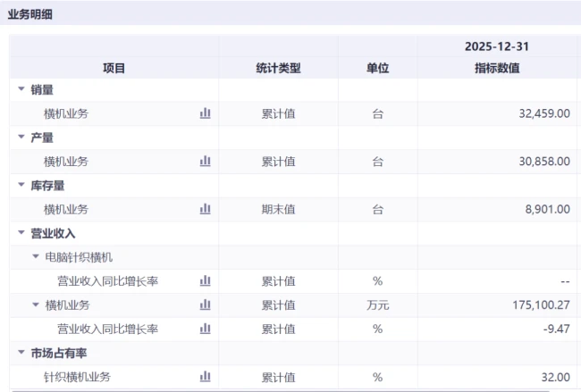Click the 针织横机业务 row label
Viewport: 581px width, 392px height.
pyautogui.click(x=77, y=377)
